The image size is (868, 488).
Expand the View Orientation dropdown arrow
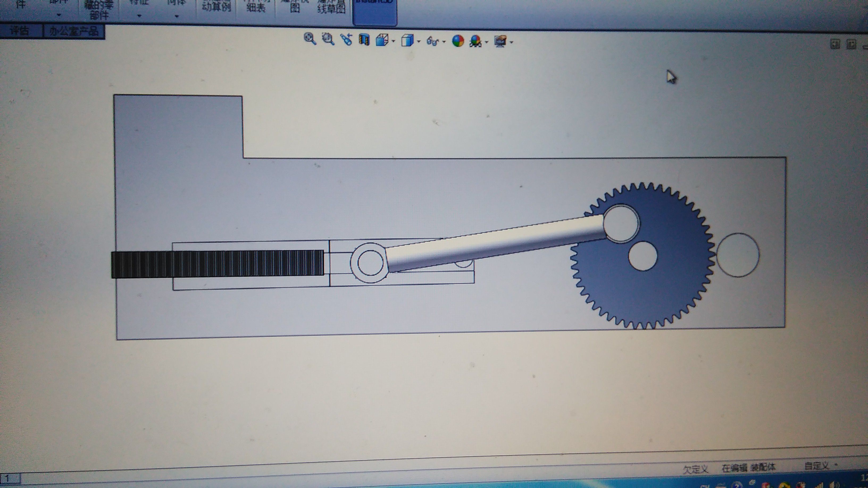393,41
